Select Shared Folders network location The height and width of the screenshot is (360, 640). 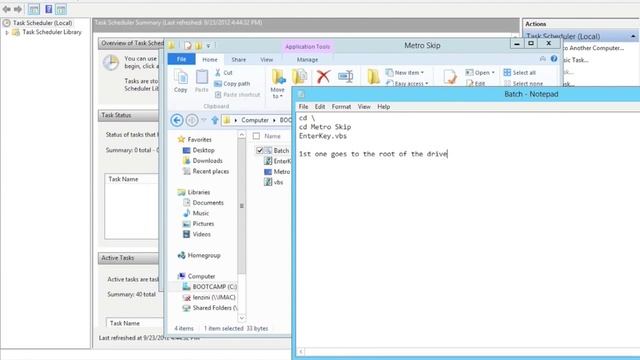210,308
